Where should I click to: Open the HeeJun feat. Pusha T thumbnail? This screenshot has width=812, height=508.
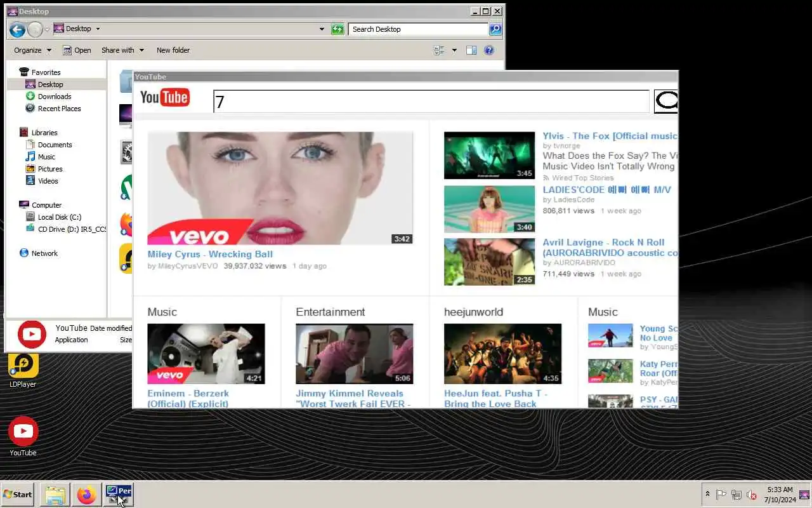[502, 354]
